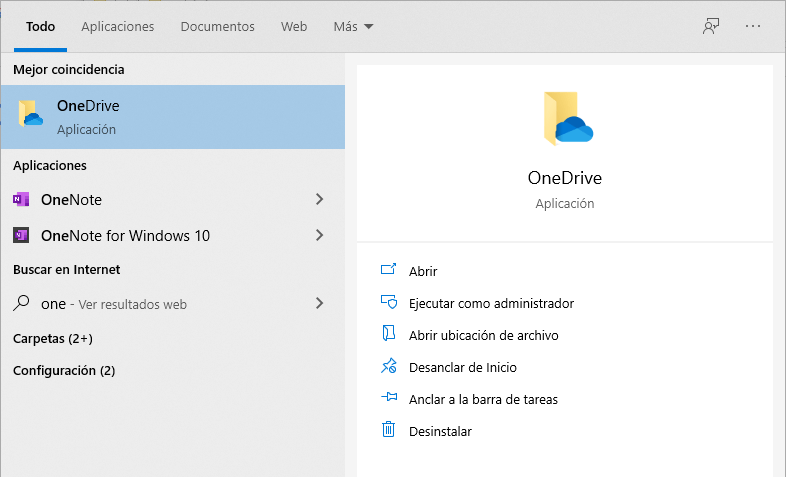This screenshot has width=786, height=477.
Task: Open the three-dots options menu
Action: (x=753, y=27)
